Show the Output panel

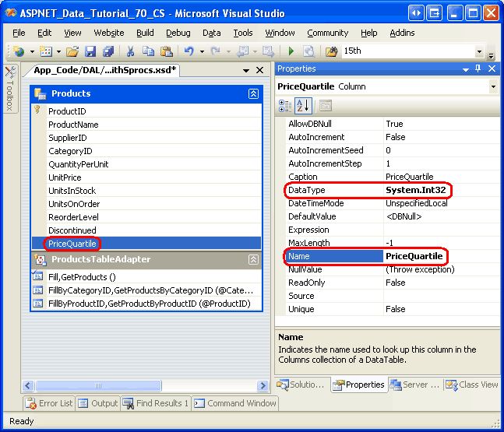(98, 403)
